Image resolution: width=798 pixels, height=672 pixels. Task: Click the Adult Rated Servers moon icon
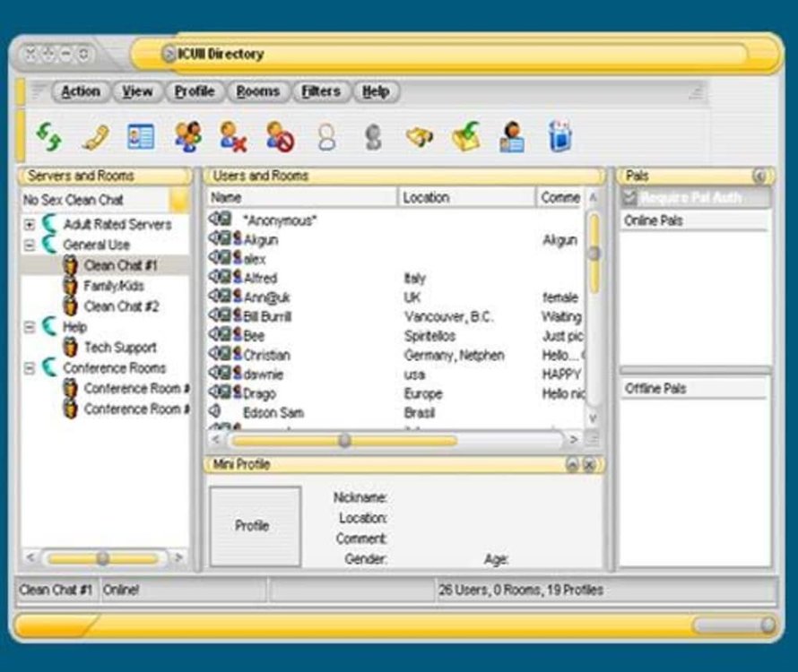(x=48, y=224)
